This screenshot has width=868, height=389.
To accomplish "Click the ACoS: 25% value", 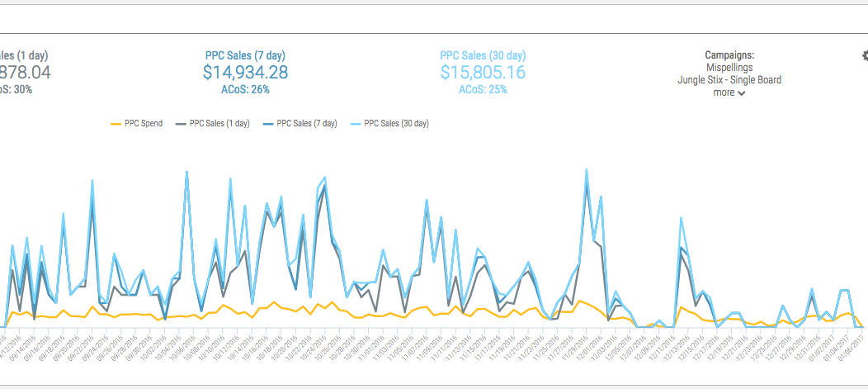I will click(x=483, y=89).
